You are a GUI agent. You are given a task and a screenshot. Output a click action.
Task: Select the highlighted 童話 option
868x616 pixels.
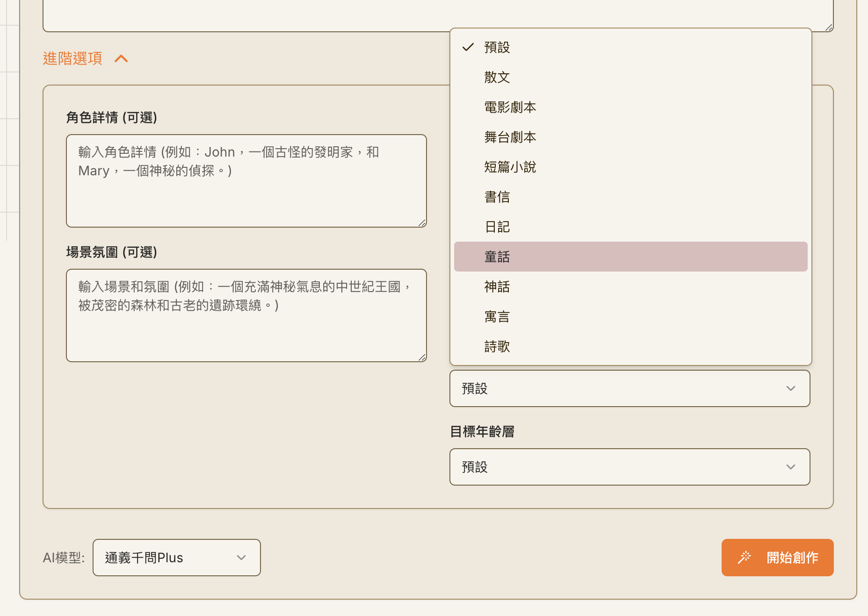630,257
